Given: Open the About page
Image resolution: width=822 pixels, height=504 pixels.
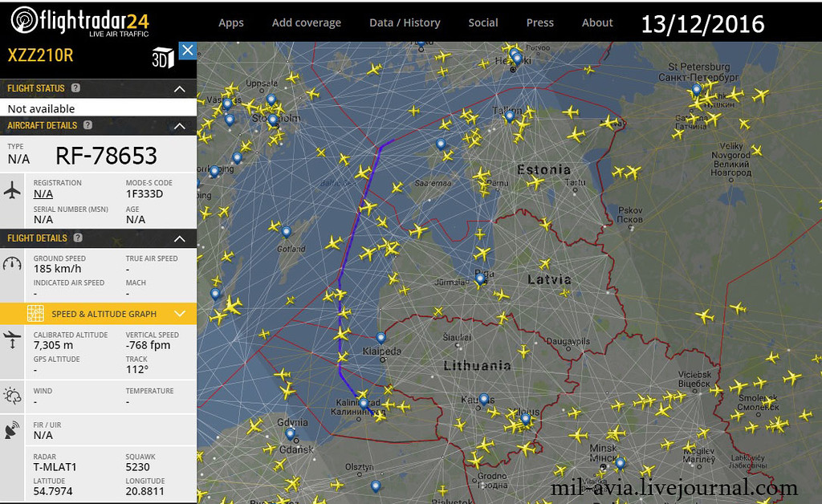Looking at the screenshot, I should tap(597, 22).
